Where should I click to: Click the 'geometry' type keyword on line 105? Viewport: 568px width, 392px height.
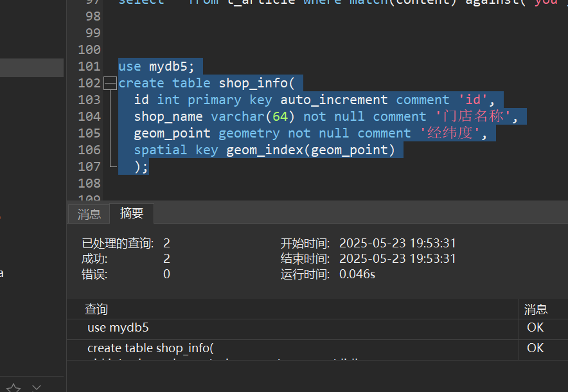(249, 133)
